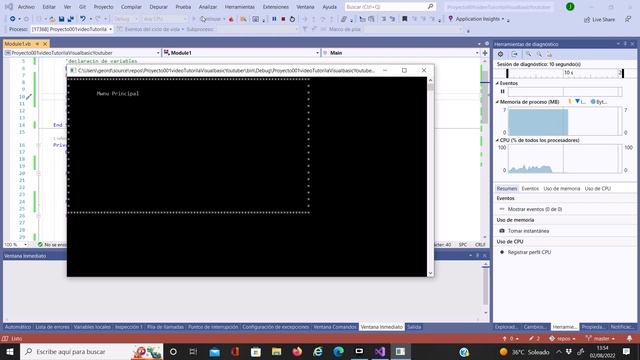Navigate backward with the blue arrow icon
This screenshot has height=360, width=640.
(x=13, y=19)
